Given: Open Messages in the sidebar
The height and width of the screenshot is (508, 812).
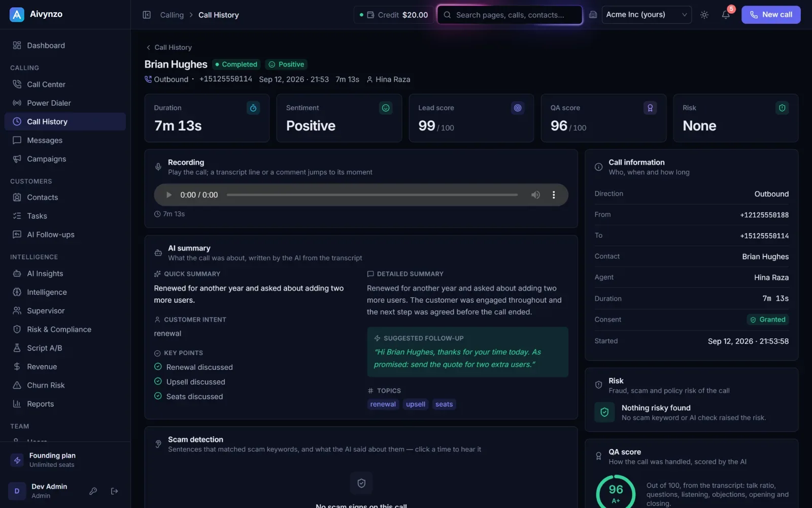Looking at the screenshot, I should pos(65,140).
